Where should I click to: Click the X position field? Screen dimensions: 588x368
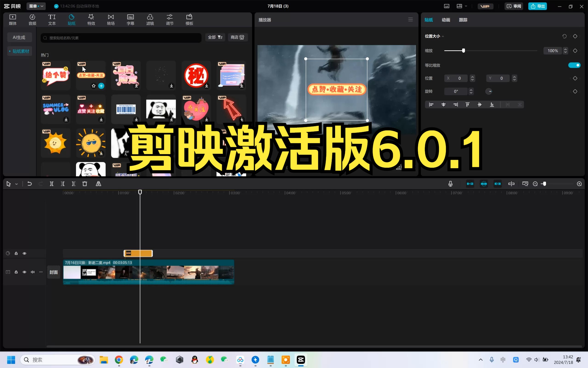(456, 78)
